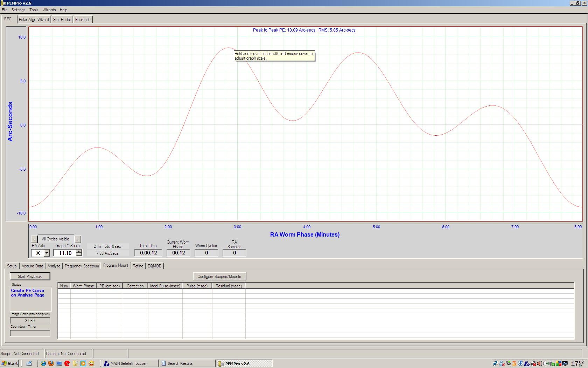588x368 pixels.
Task: Click the blue lightning-bolt tray icon
Action: (520, 363)
